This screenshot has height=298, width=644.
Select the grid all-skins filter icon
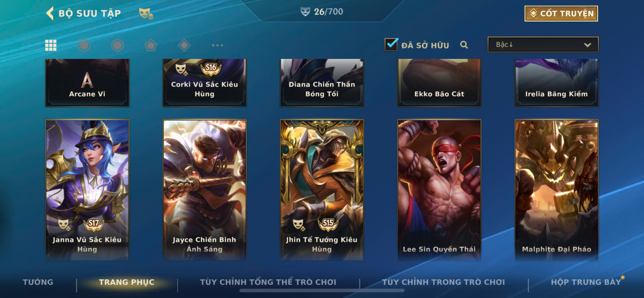pos(51,45)
